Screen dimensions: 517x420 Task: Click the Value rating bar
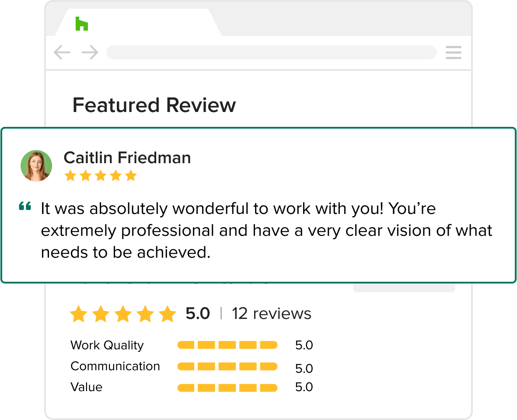[227, 388]
